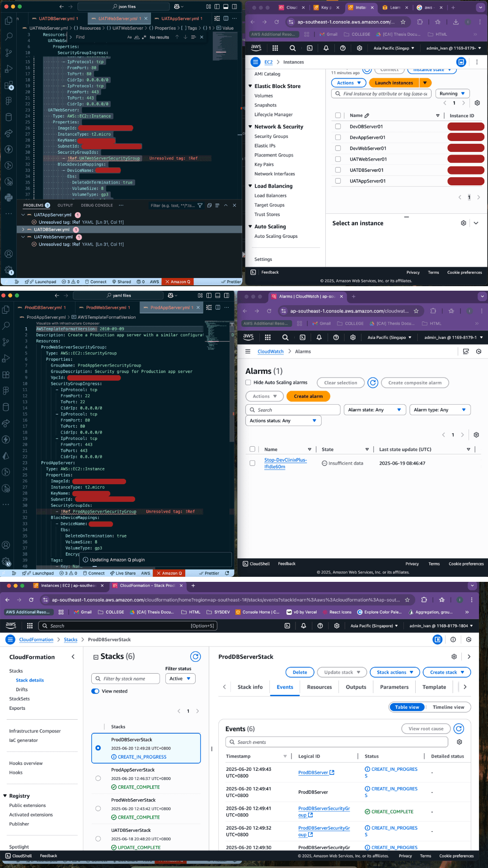Image resolution: width=488 pixels, height=868 pixels.
Task: Filter problems icon in VS Code Problems panel
Action: [200, 205]
